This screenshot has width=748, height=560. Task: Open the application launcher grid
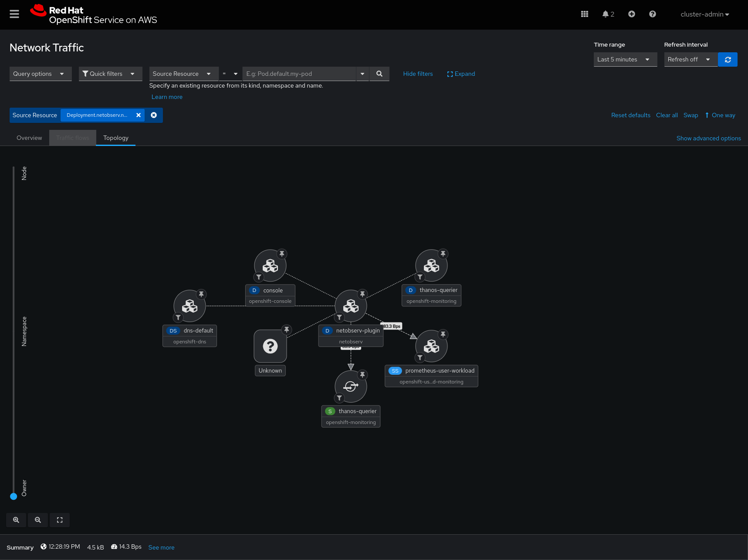pos(585,14)
